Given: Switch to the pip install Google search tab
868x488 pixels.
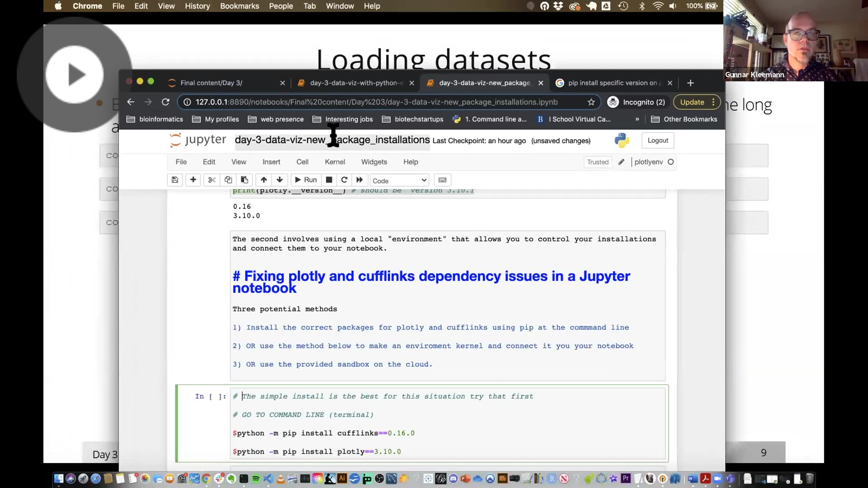Looking at the screenshot, I should coord(613,83).
